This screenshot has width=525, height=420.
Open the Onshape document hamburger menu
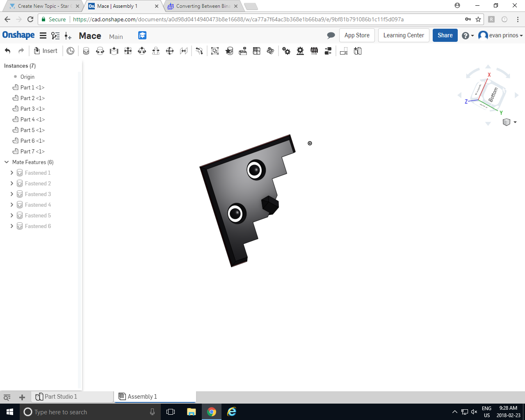coord(43,35)
